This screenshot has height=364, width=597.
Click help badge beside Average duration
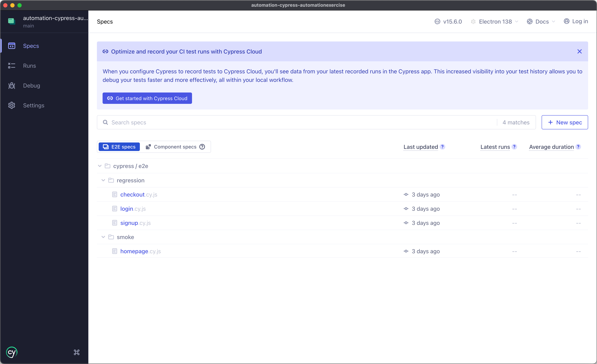point(578,147)
